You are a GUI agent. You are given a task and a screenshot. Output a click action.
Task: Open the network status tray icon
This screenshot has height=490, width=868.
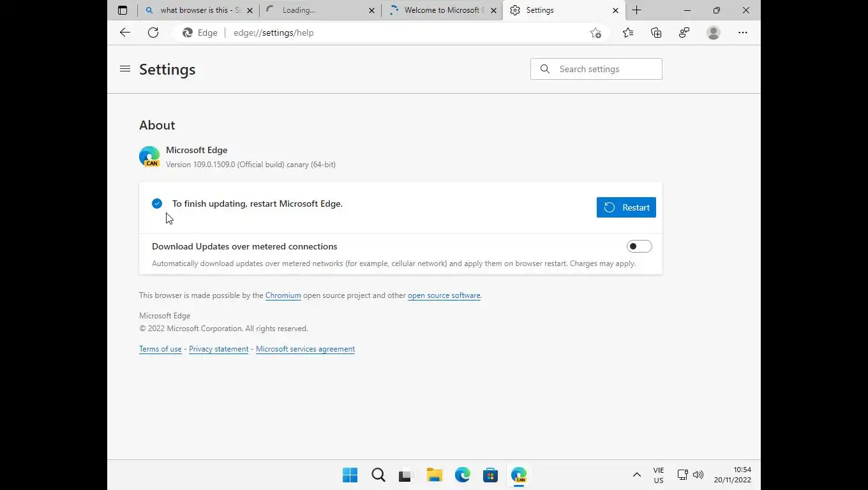[682, 475]
